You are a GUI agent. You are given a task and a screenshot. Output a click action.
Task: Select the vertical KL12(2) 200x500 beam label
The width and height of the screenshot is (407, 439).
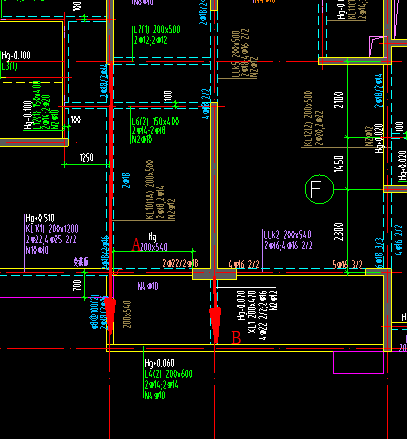(308, 119)
